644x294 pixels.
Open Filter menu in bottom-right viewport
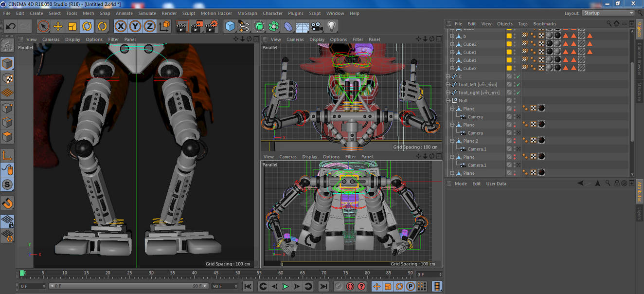click(x=351, y=157)
